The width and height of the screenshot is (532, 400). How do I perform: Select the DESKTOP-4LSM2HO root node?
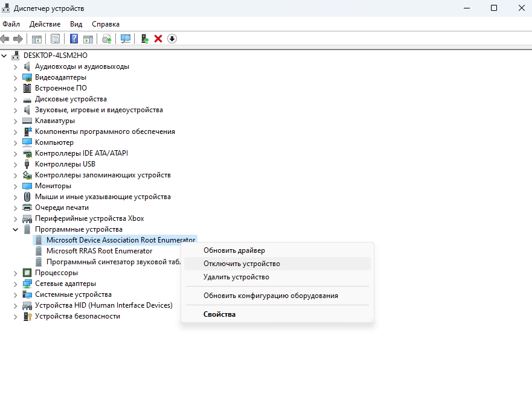point(55,55)
